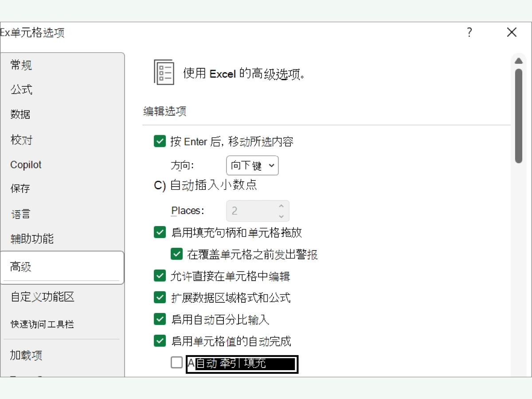This screenshot has width=532, height=399.
Task: Click the vertical scrollbar thumb
Action: [x=519, y=116]
